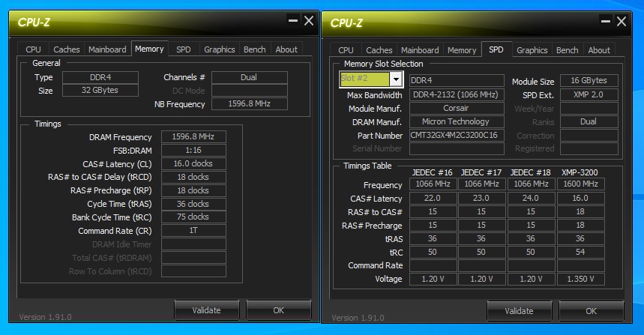Switch to Memory tab in right window
Viewport: 644px width, 335px height.
coord(462,50)
